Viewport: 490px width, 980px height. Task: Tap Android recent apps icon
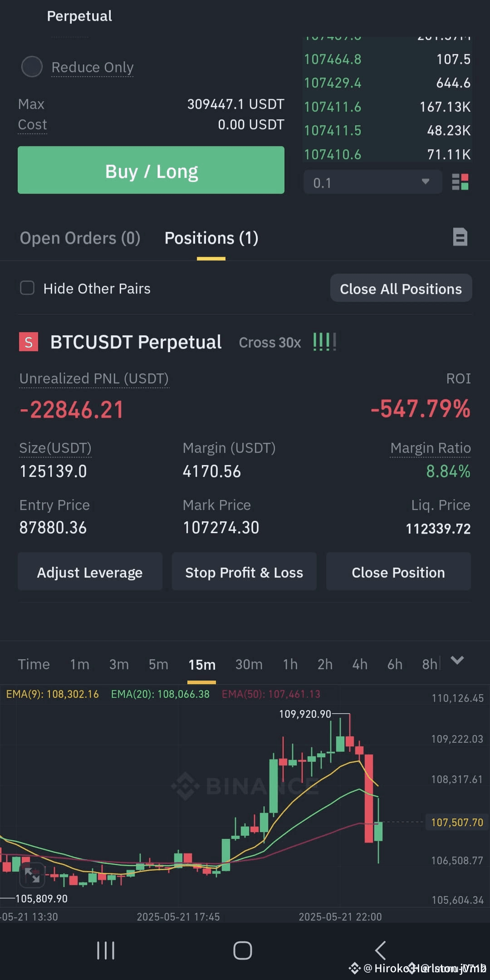[x=106, y=950]
